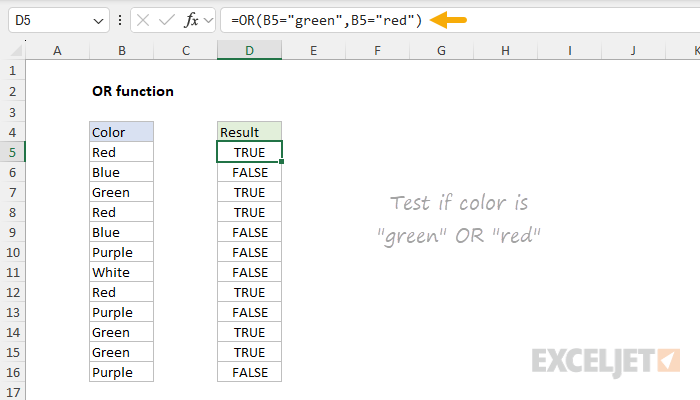Select column C header
Screen dimensions: 700x400
(x=186, y=50)
